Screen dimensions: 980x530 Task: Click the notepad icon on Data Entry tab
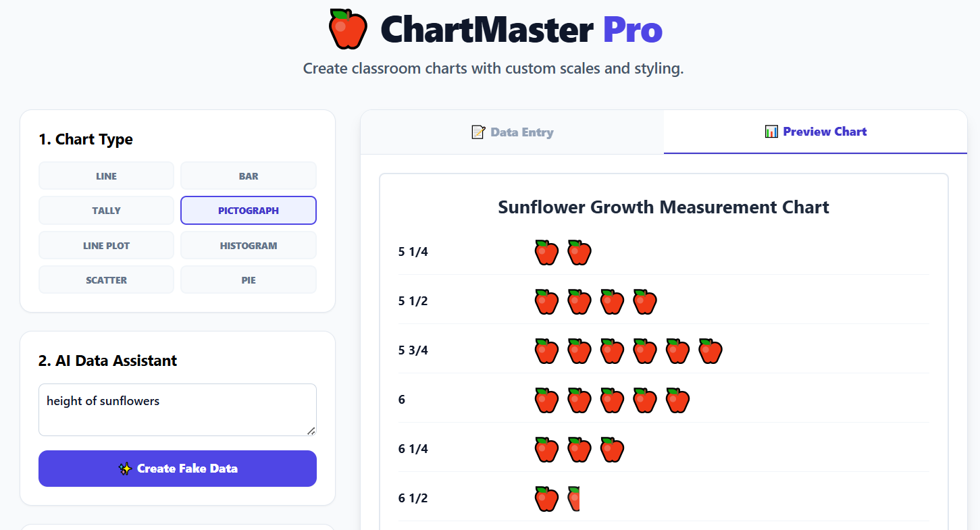[478, 132]
